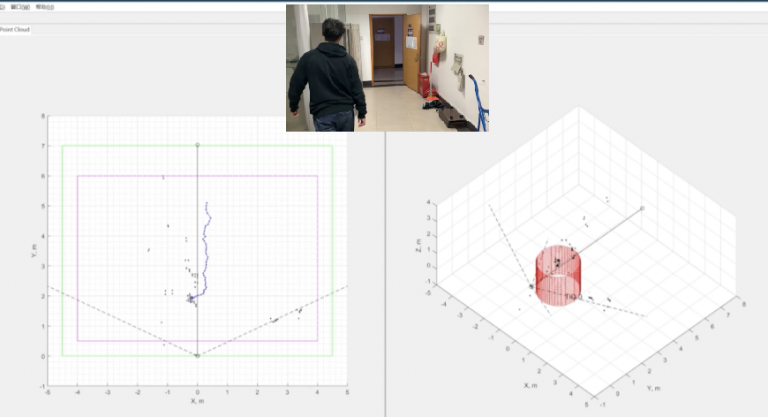Click the gray line endpoint in 3D plot

click(x=642, y=208)
